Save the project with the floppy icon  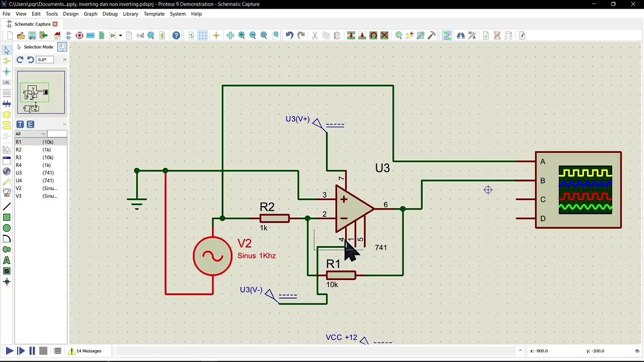(32, 35)
